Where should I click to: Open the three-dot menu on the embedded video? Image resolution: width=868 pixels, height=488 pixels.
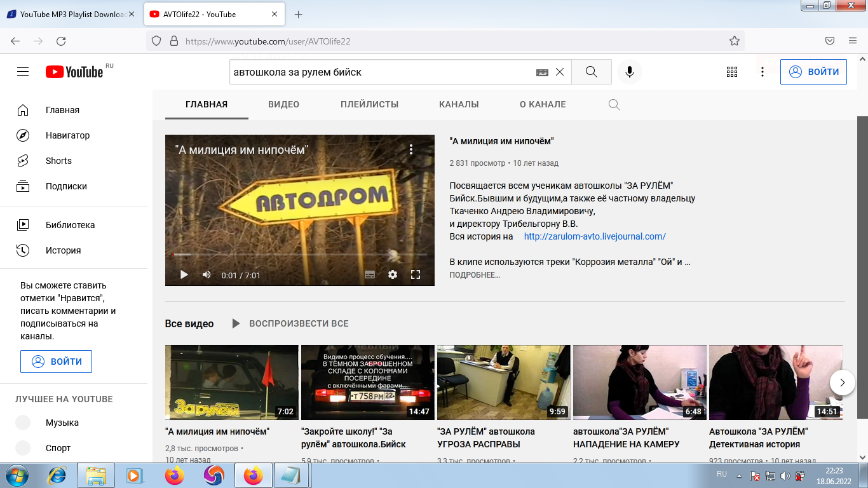coord(410,149)
